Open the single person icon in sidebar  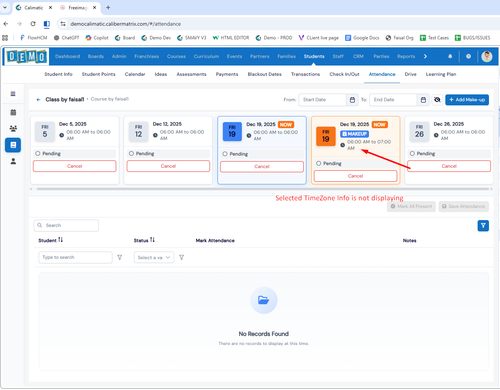(13, 161)
